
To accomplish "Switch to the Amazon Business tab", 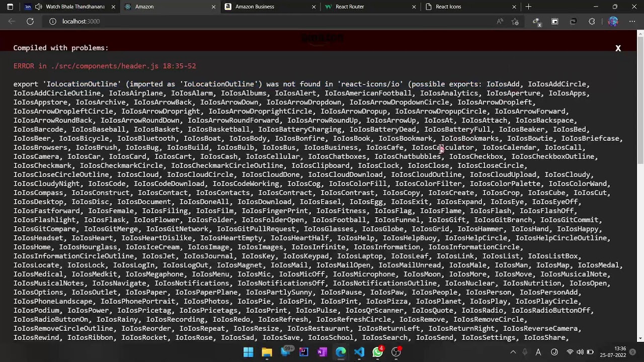I will [x=269, y=7].
